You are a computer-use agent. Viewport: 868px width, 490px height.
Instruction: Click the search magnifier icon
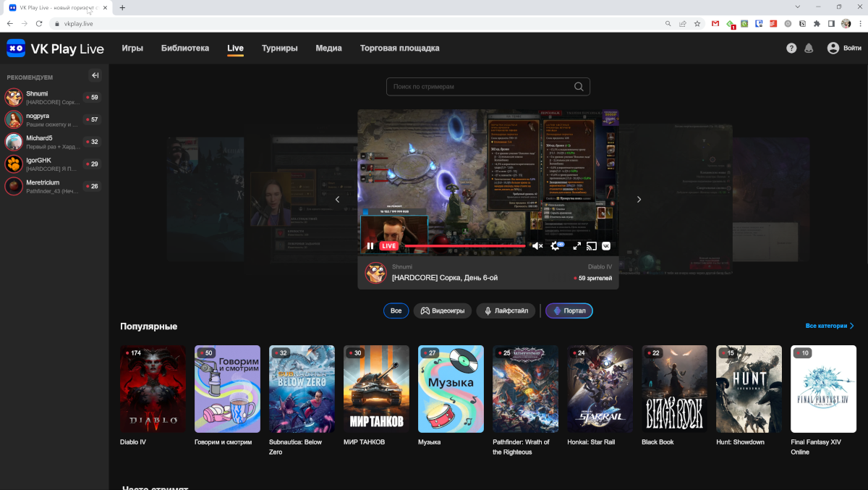tap(579, 87)
